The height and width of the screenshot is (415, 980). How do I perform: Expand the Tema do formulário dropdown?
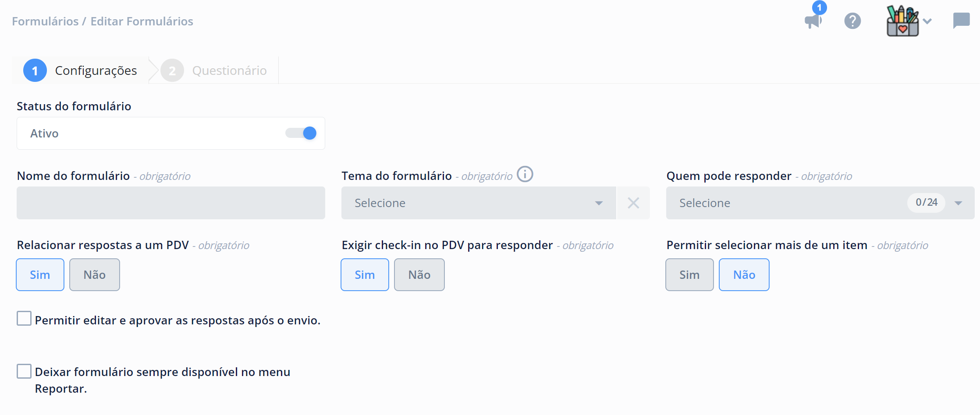pos(479,203)
